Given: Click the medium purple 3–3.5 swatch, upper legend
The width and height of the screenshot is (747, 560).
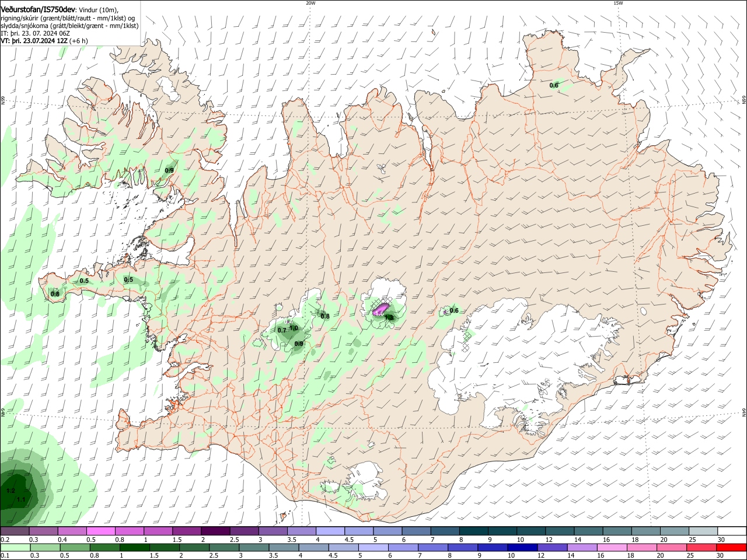Looking at the screenshot, I should (x=273, y=531).
